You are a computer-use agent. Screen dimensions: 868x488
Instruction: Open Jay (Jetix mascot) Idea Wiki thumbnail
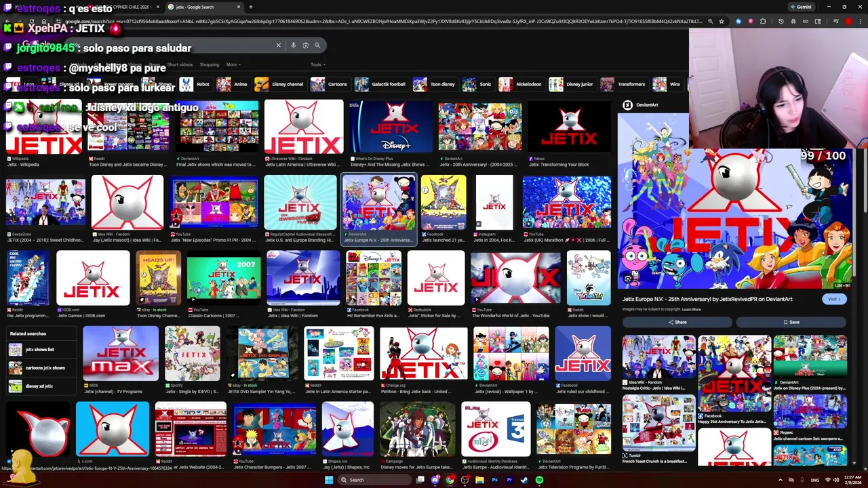point(127,203)
